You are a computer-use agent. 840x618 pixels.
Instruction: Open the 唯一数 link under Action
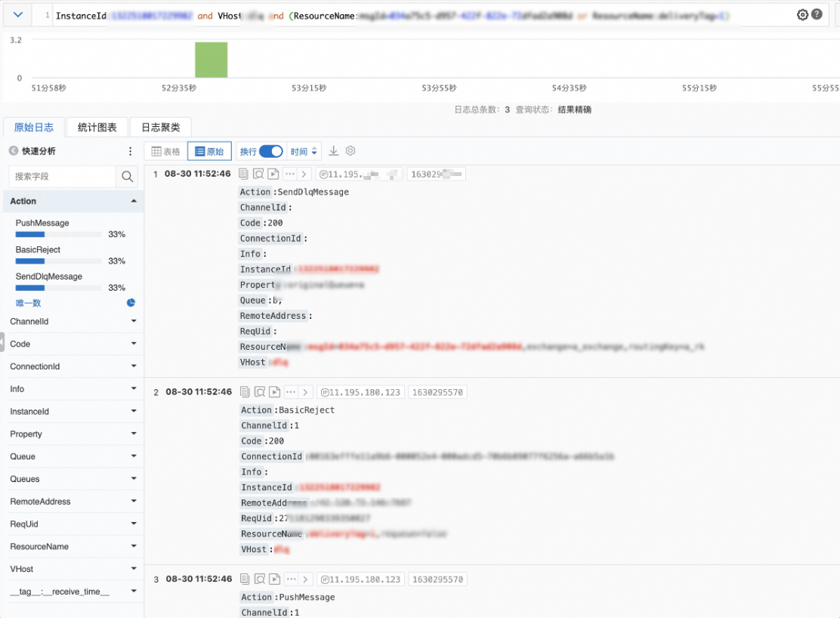coord(29,303)
